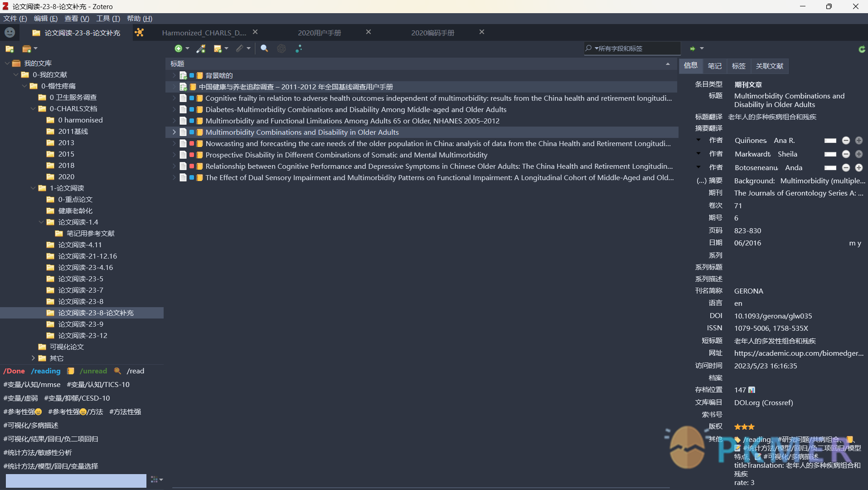Open the 工具 (T) menu

[108, 19]
